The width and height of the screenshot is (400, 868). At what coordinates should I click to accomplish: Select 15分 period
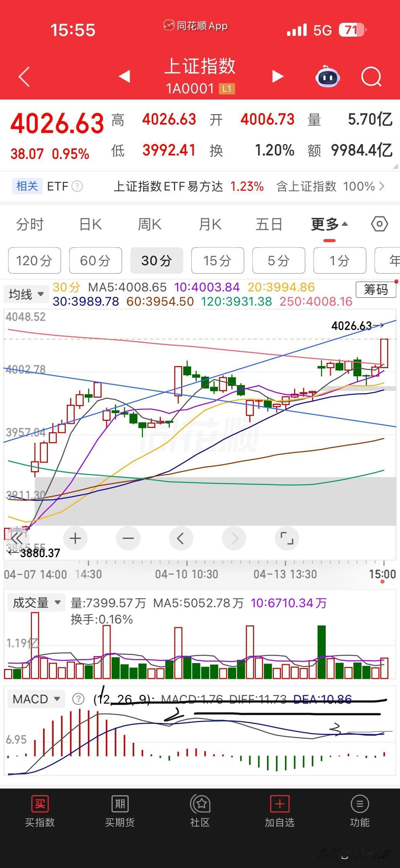click(x=218, y=260)
